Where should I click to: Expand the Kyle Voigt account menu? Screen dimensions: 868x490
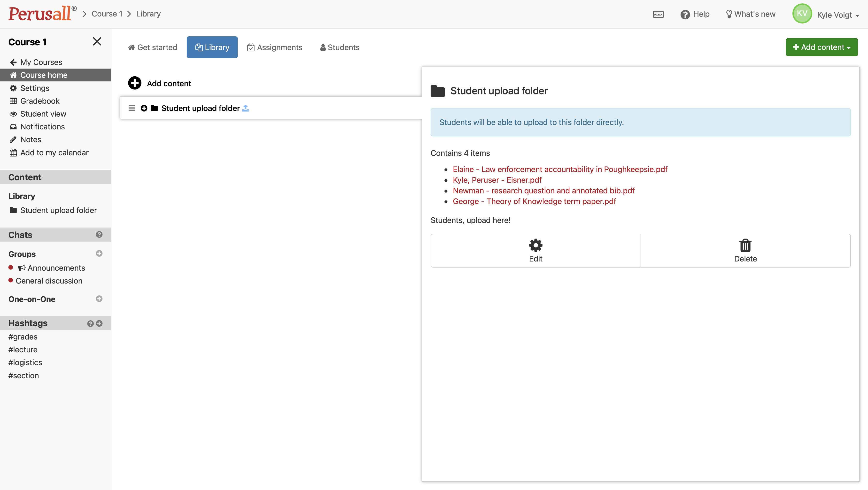pos(838,15)
